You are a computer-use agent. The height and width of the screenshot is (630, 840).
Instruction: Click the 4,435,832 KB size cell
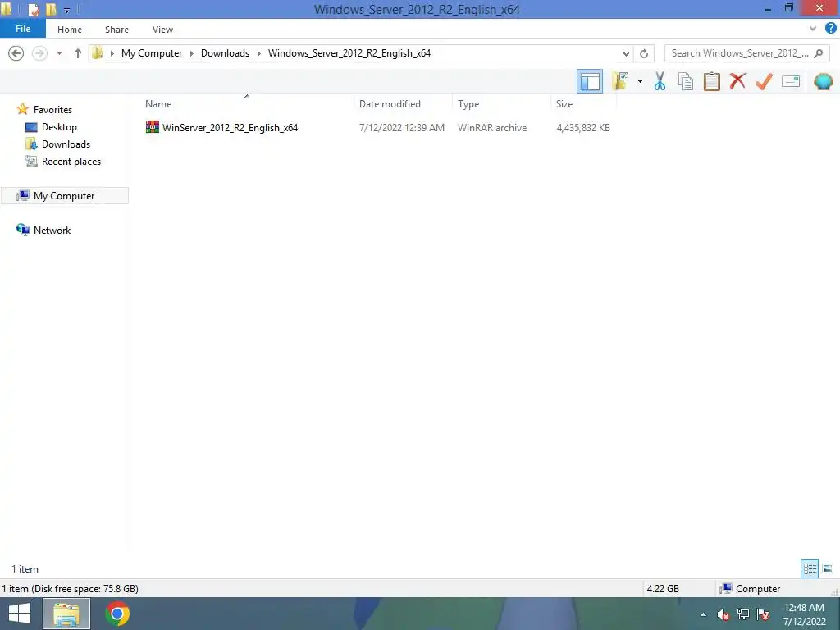tap(583, 127)
